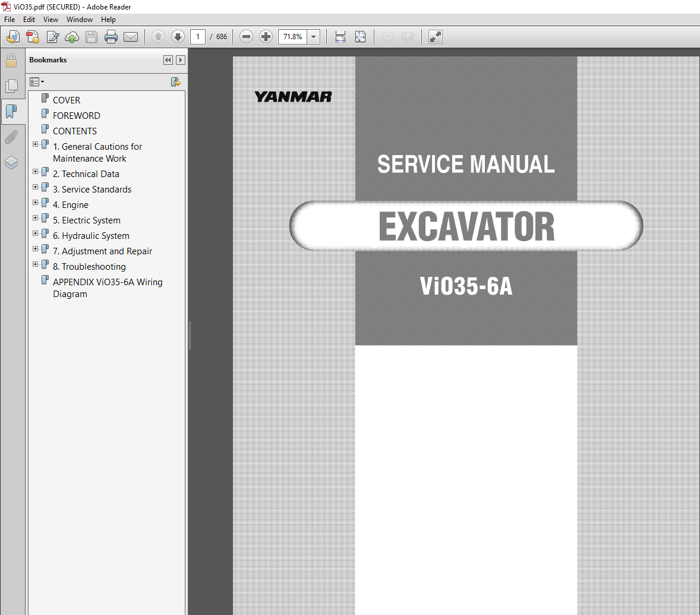Open the security lock panel

11,60
